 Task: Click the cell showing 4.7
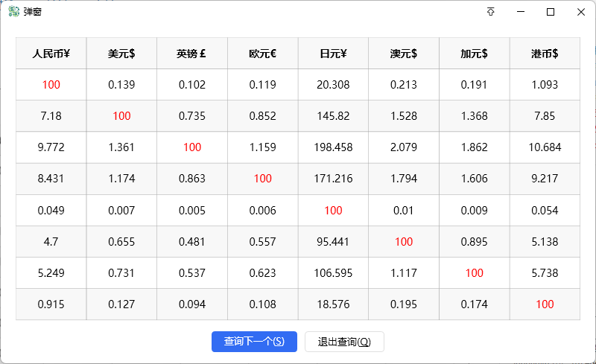click(51, 242)
